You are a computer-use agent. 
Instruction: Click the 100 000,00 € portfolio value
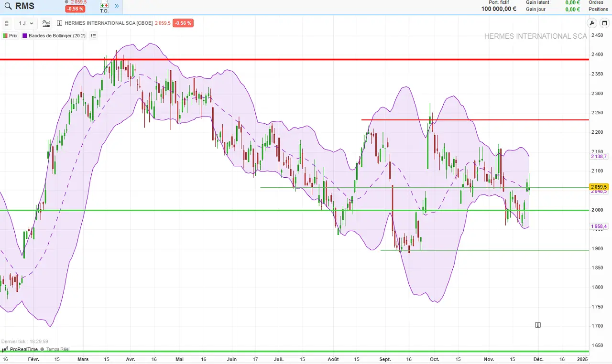(x=499, y=9)
